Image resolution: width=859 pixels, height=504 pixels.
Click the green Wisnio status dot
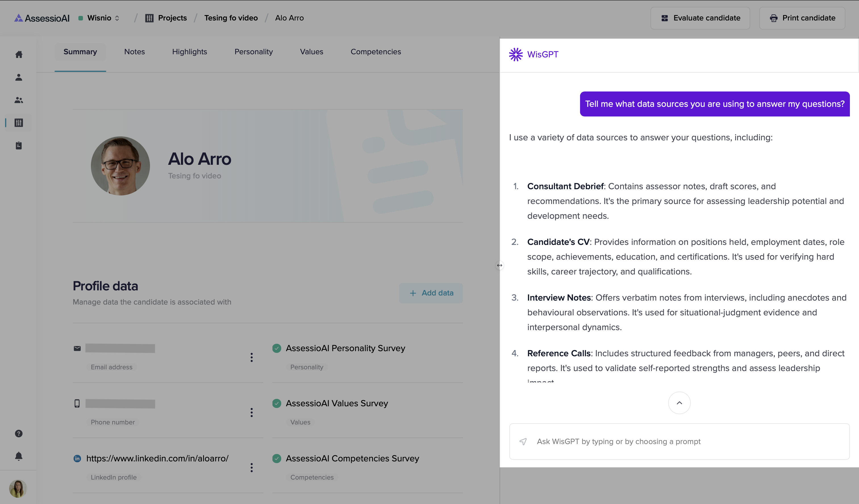pos(81,18)
